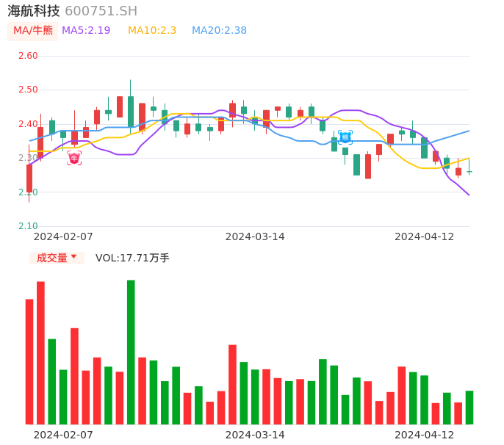Open the 成交量 indicator dropdown
504x445 pixels.
tap(57, 258)
